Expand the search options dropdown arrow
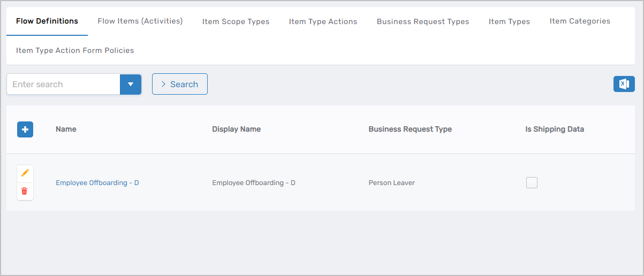644x276 pixels. [x=131, y=85]
